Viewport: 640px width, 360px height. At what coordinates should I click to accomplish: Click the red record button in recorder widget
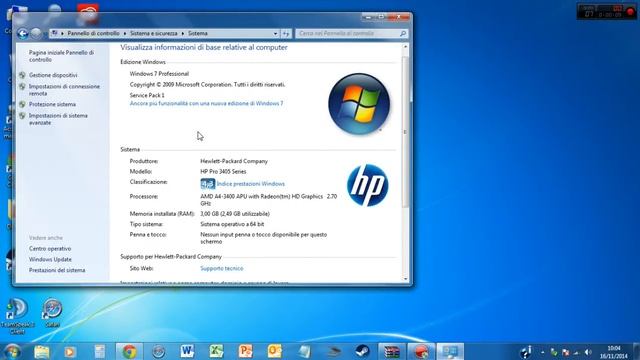click(630, 11)
